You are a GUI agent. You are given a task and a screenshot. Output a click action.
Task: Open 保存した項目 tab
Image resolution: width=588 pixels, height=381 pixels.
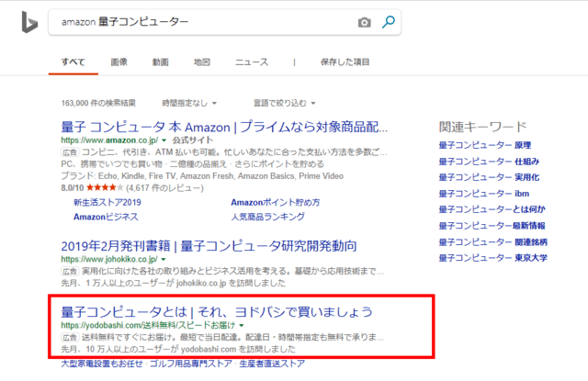tap(345, 62)
